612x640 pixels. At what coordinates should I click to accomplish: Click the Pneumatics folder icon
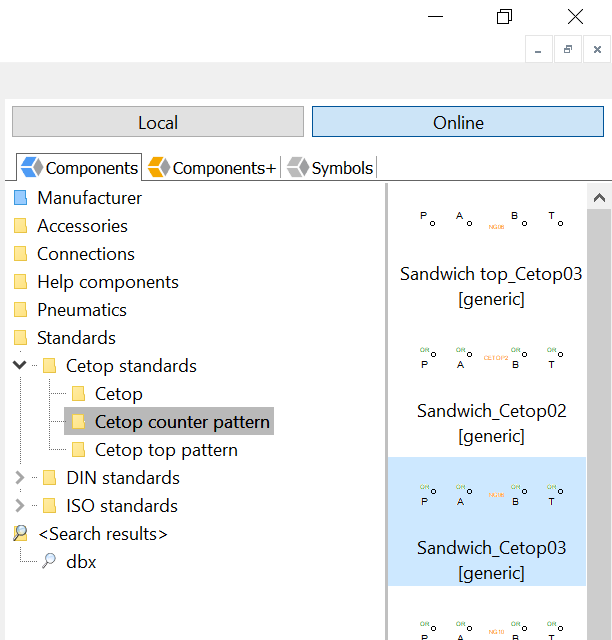tap(20, 309)
